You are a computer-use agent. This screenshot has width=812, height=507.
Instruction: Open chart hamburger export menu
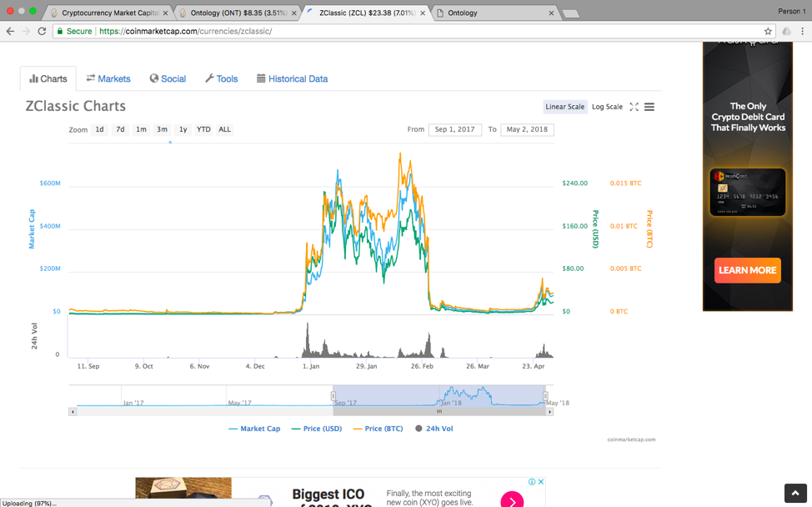coord(649,107)
